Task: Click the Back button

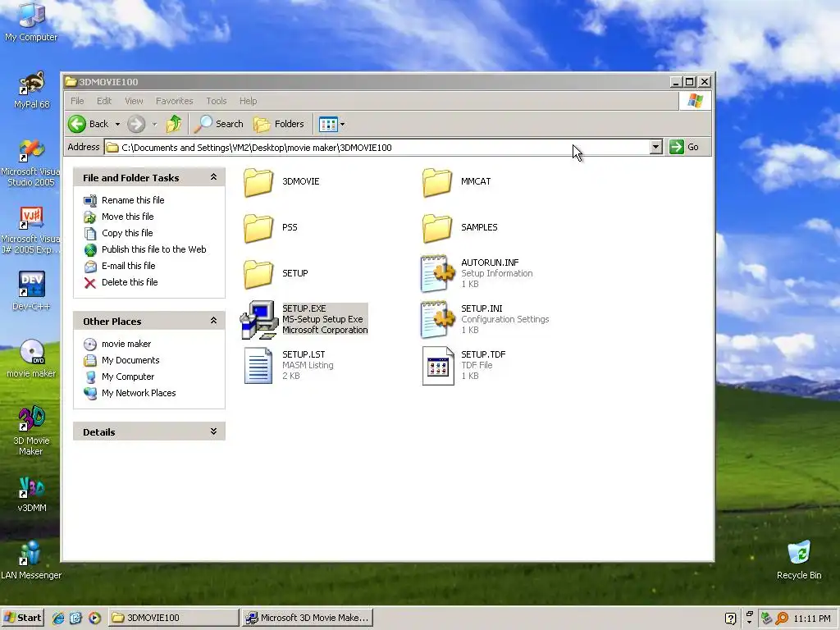Action: pyautogui.click(x=89, y=125)
